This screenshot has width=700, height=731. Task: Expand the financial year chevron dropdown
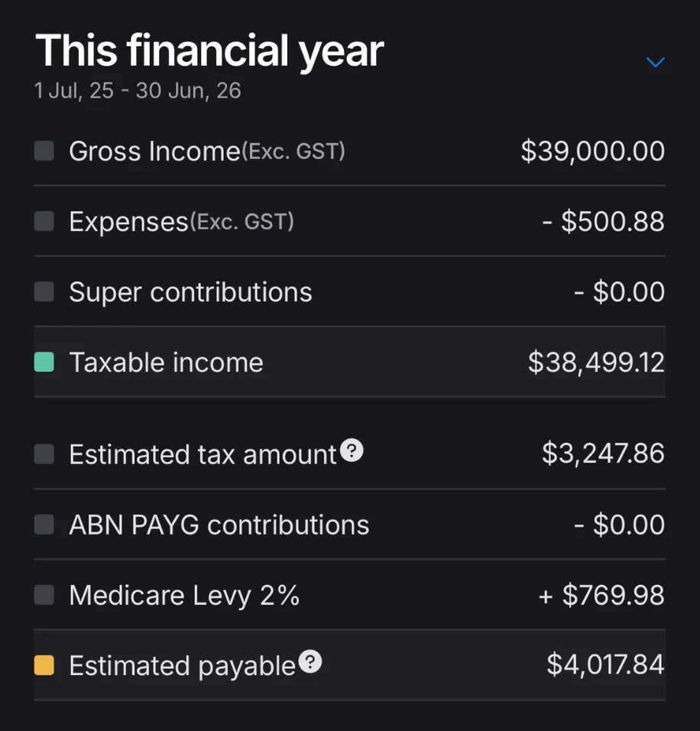[x=655, y=62]
